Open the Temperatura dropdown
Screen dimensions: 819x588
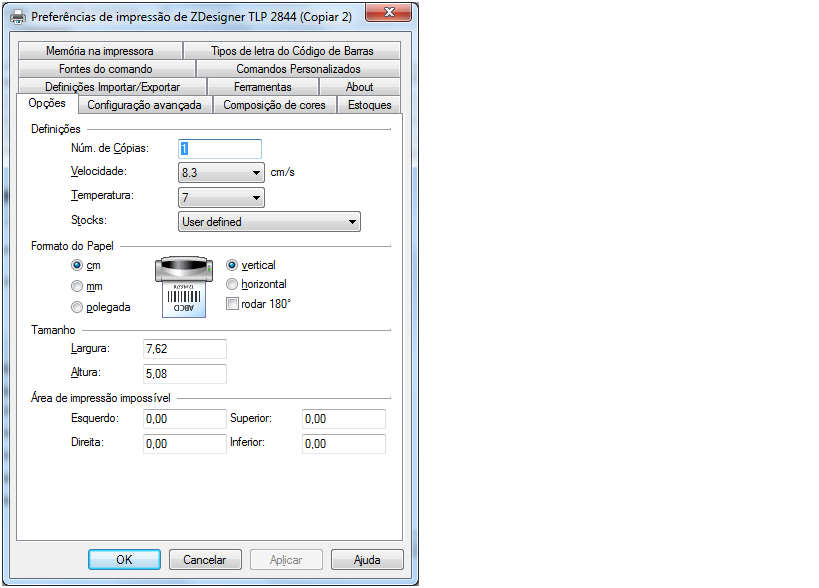(x=221, y=197)
